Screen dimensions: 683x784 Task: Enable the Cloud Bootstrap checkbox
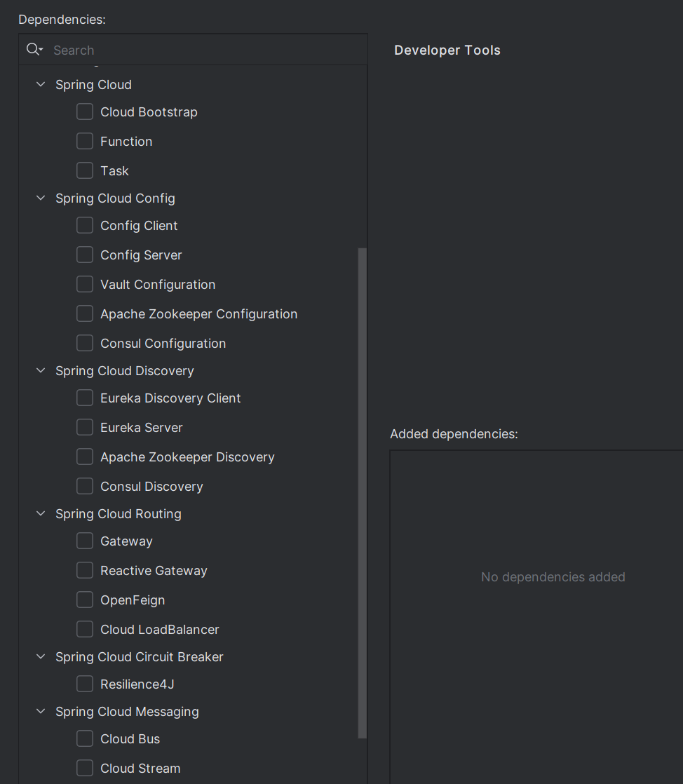(x=85, y=112)
